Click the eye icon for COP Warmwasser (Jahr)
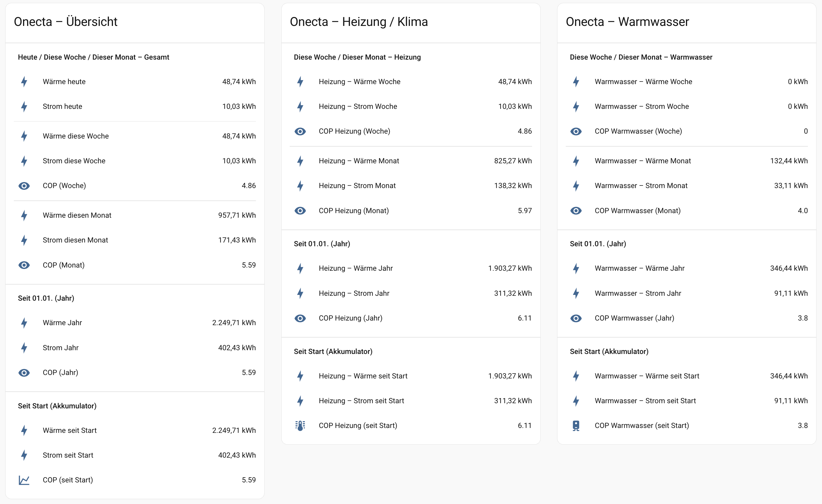This screenshot has height=504, width=822. click(576, 318)
